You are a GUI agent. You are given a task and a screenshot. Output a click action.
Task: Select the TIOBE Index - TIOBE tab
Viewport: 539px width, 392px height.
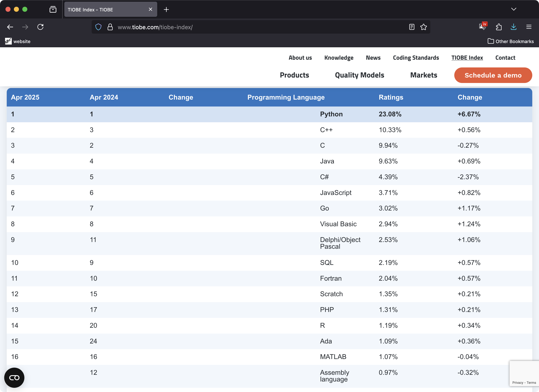point(111,9)
